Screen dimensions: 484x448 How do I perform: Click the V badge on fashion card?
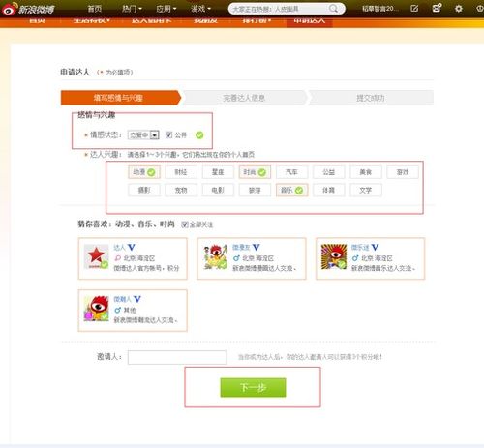point(137,299)
